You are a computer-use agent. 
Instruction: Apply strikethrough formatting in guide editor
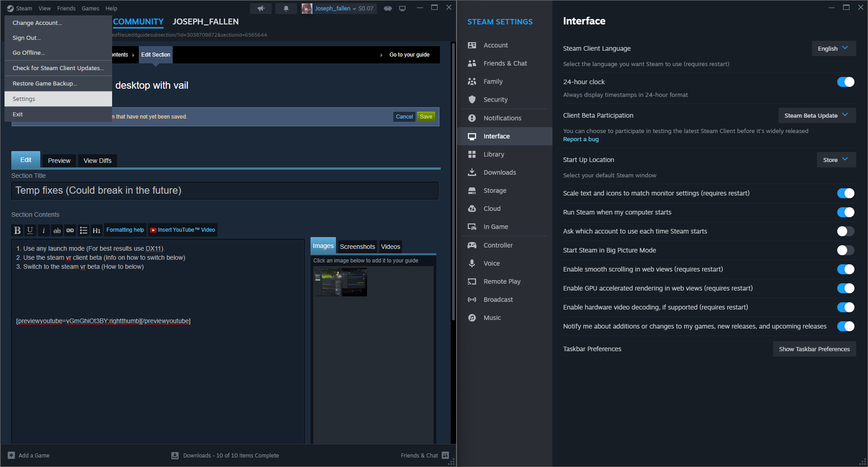57,230
